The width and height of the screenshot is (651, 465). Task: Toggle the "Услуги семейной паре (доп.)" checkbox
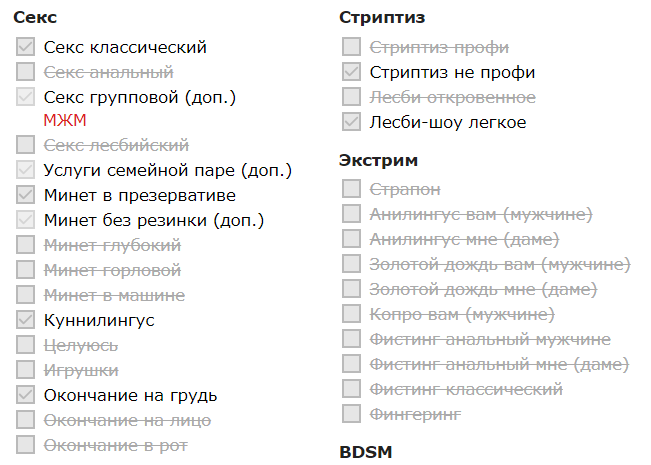click(x=25, y=170)
